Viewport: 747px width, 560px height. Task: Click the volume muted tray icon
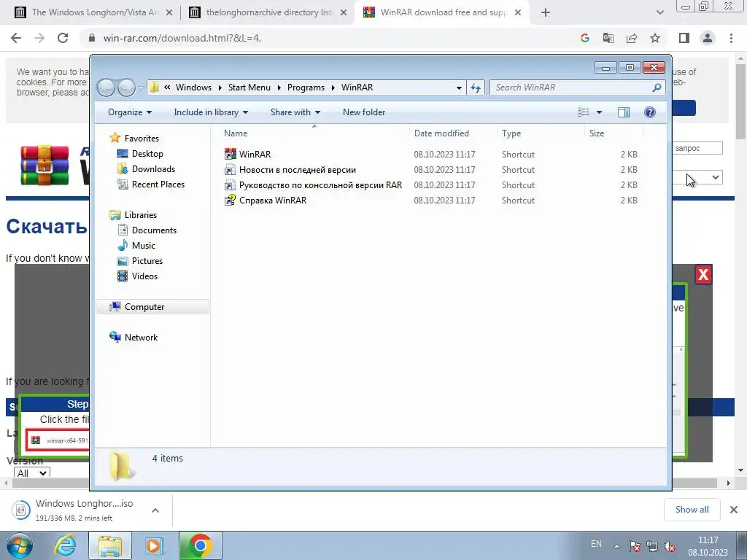coord(670,546)
